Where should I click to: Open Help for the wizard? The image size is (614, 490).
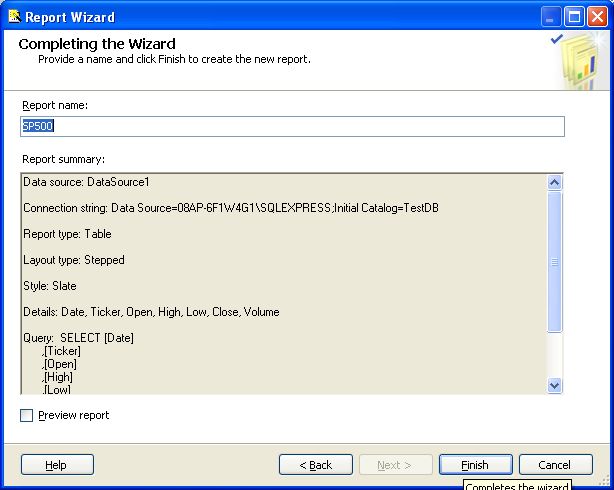(57, 465)
